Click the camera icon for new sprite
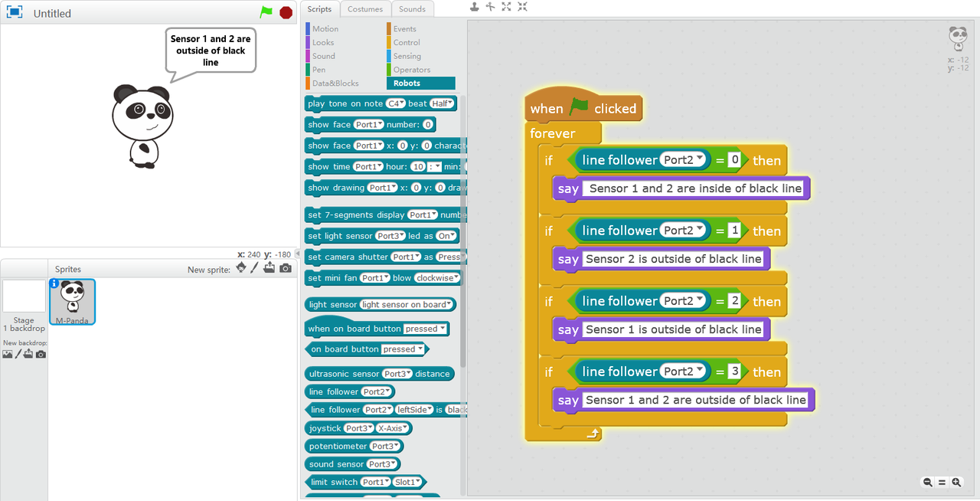The height and width of the screenshot is (501, 980). pos(286,268)
